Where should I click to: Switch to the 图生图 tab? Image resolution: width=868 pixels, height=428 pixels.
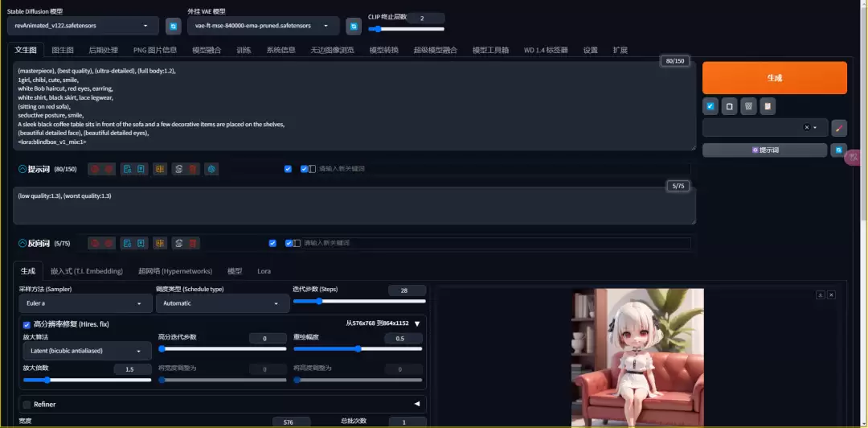pyautogui.click(x=63, y=50)
